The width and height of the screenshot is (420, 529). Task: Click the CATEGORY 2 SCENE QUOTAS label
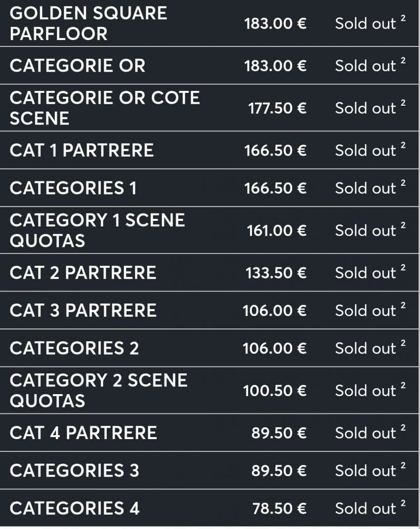(x=98, y=390)
